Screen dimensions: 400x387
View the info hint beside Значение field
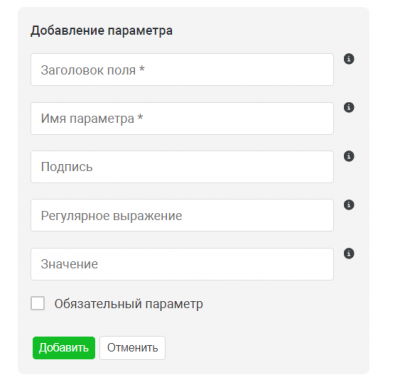[349, 253]
